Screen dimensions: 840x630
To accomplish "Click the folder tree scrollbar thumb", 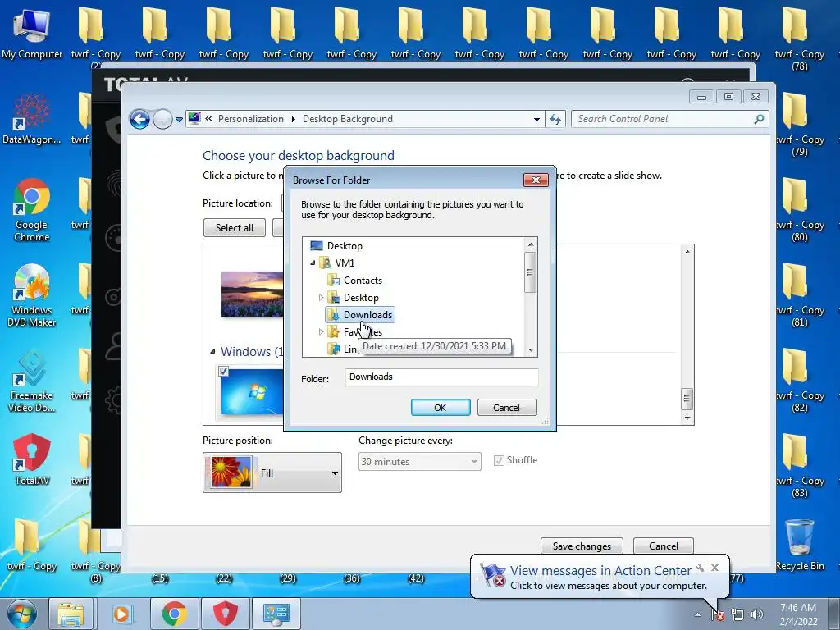I will coord(531,272).
